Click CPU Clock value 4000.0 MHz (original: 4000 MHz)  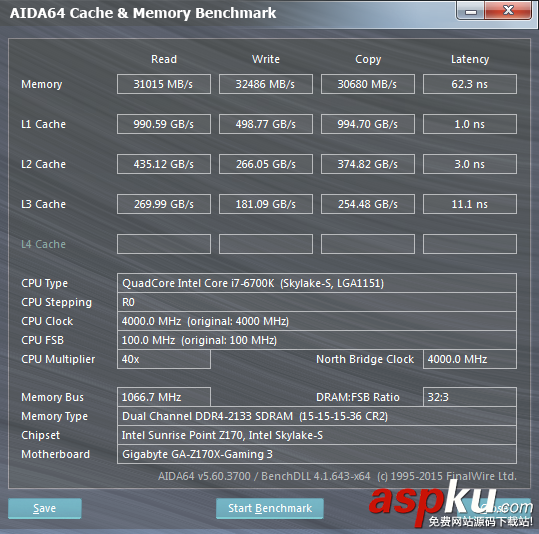point(317,321)
